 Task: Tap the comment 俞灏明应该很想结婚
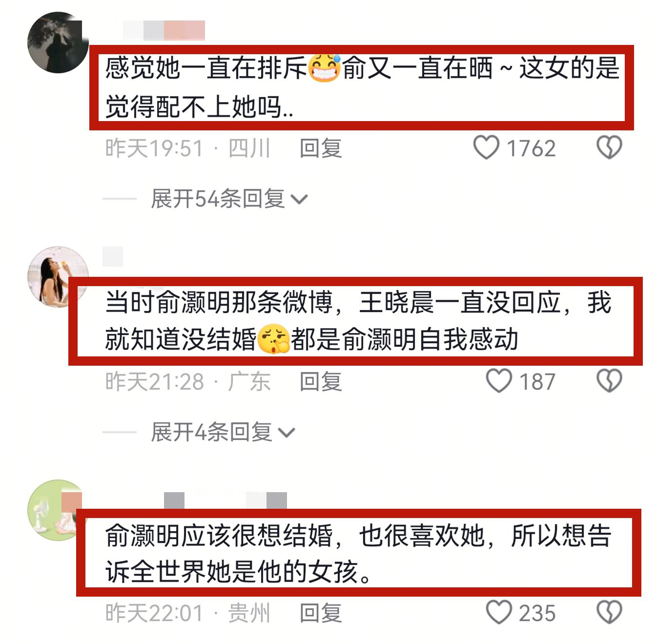tap(358, 553)
